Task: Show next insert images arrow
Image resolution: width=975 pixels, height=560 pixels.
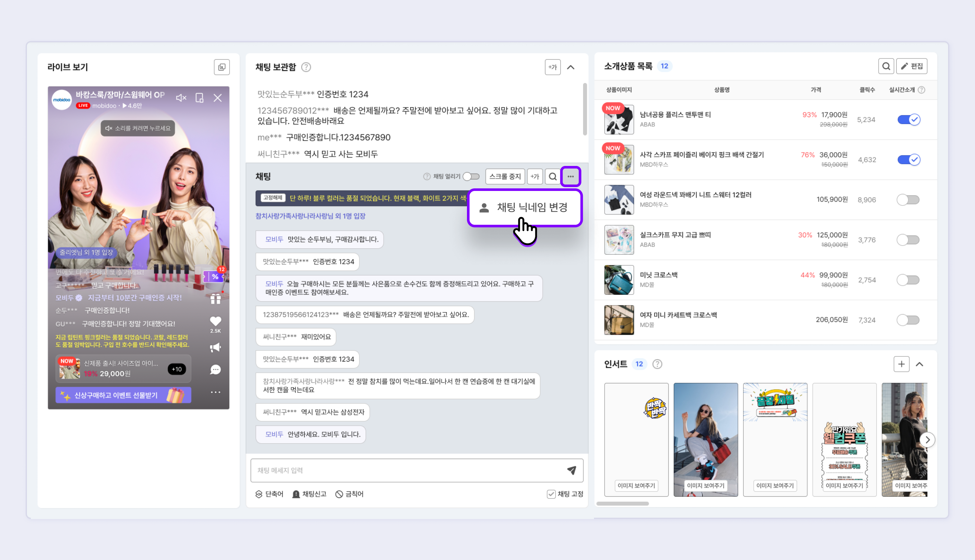Action: tap(927, 440)
